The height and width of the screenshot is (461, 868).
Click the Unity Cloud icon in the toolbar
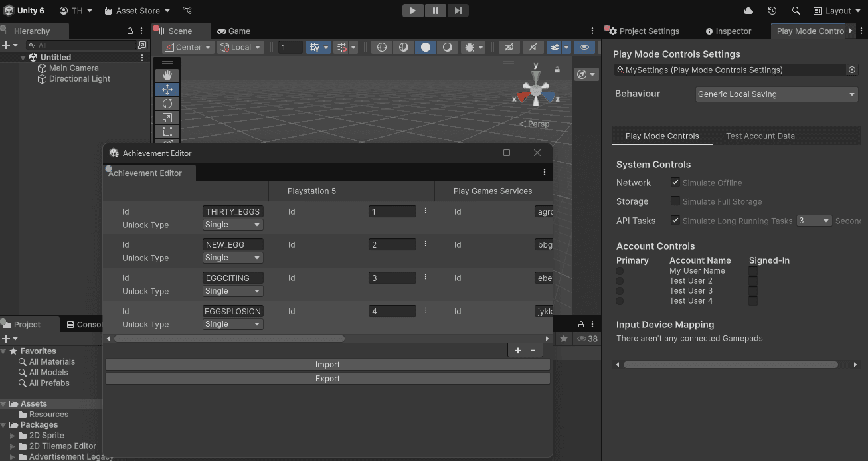click(748, 11)
